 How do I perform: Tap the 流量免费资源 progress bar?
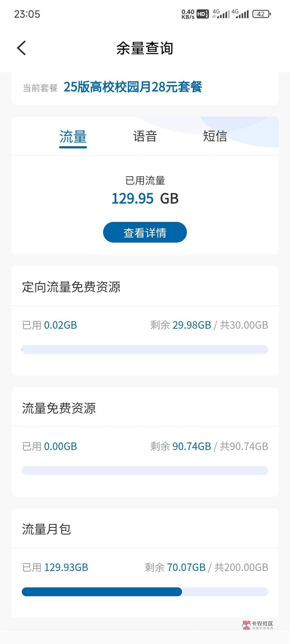tap(145, 470)
